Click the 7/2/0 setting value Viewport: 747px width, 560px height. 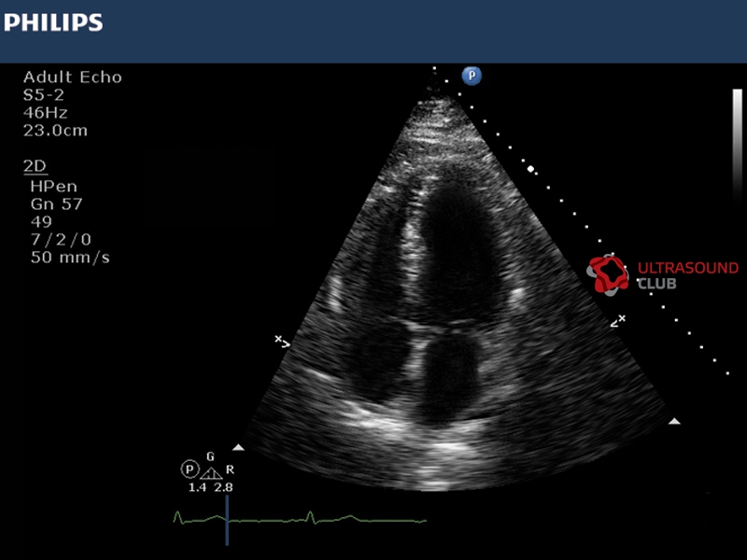click(61, 240)
